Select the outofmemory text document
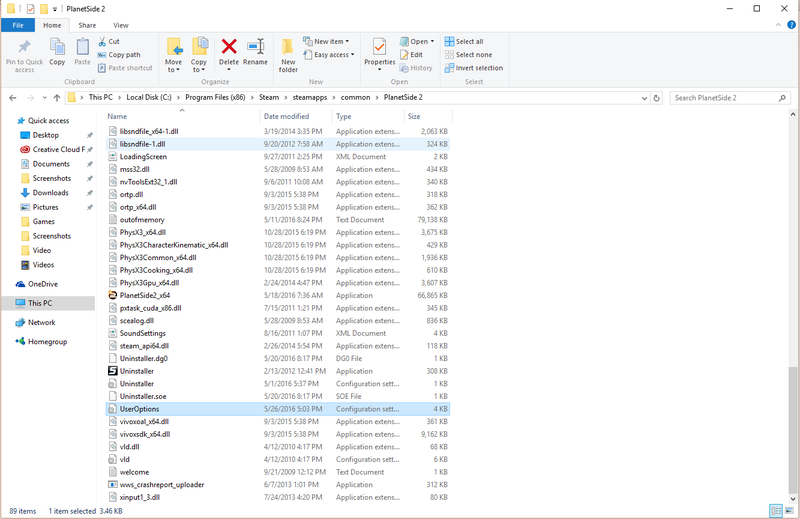The height and width of the screenshot is (519, 800). [x=278, y=220]
